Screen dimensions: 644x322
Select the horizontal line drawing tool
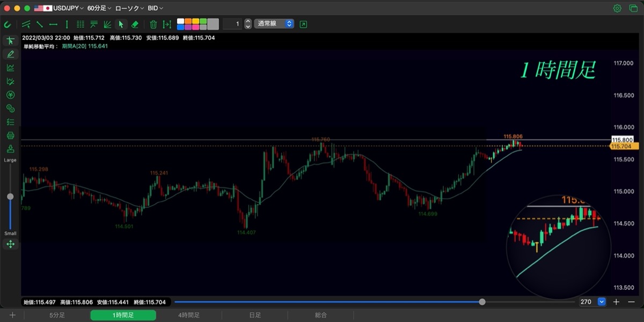(x=53, y=24)
